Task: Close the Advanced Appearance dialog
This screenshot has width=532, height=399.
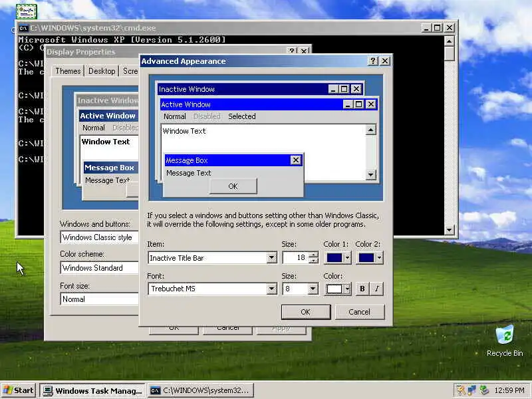Action: 385,61
